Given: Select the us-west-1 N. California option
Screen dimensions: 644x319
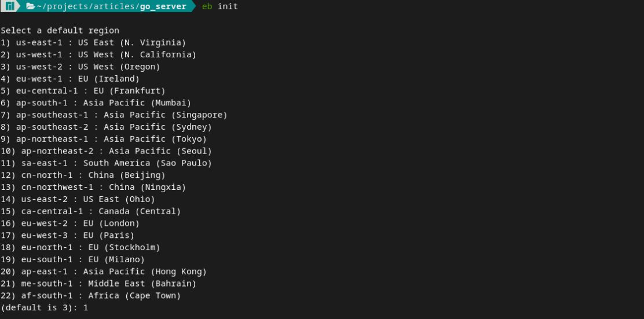Looking at the screenshot, I should click(98, 54).
